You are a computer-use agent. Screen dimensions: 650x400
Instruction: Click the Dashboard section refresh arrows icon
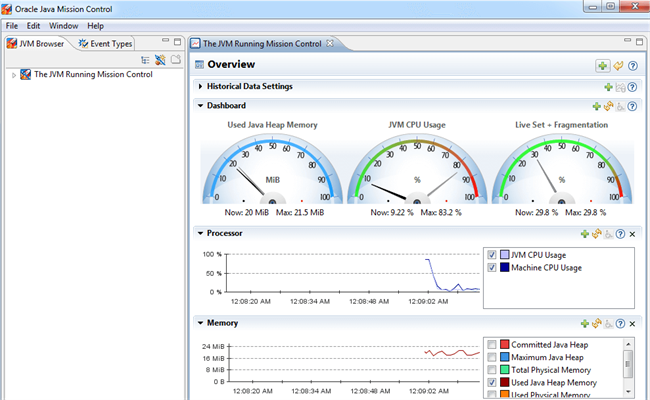(608, 105)
